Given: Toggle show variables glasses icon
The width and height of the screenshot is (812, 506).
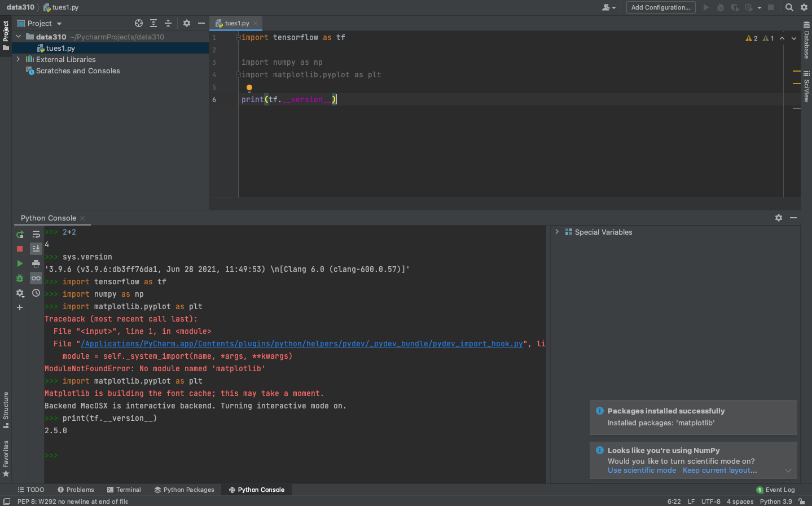Looking at the screenshot, I should [36, 278].
